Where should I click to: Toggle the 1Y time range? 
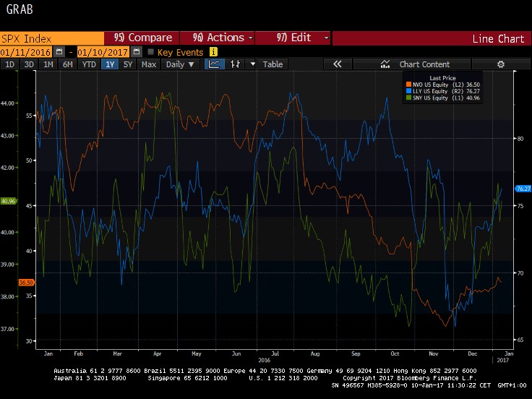(x=109, y=64)
